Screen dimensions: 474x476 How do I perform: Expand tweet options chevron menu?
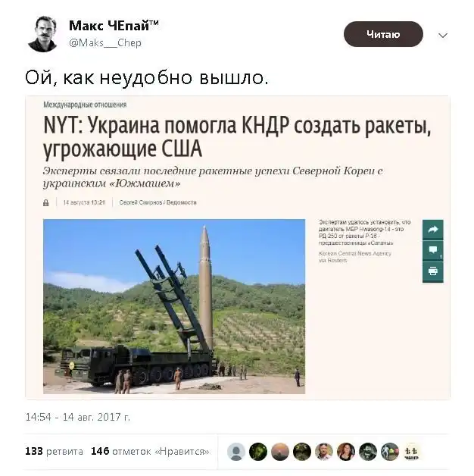coord(443,36)
